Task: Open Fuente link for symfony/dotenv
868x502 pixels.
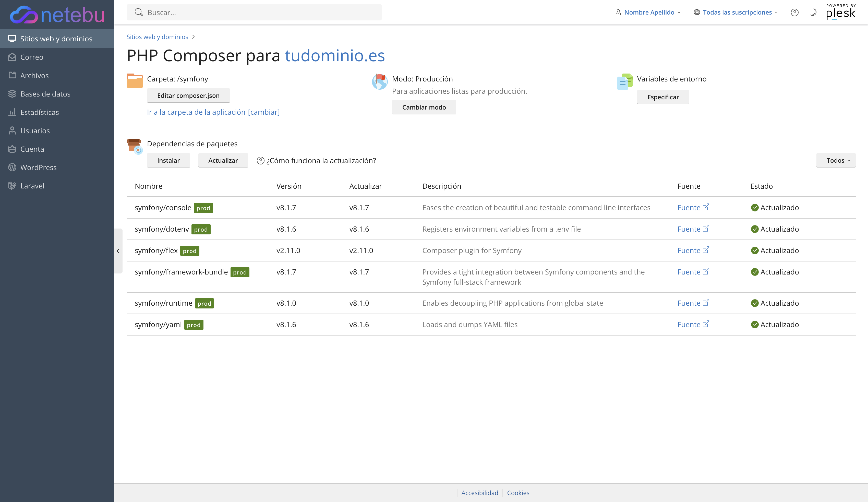Action: 693,229
